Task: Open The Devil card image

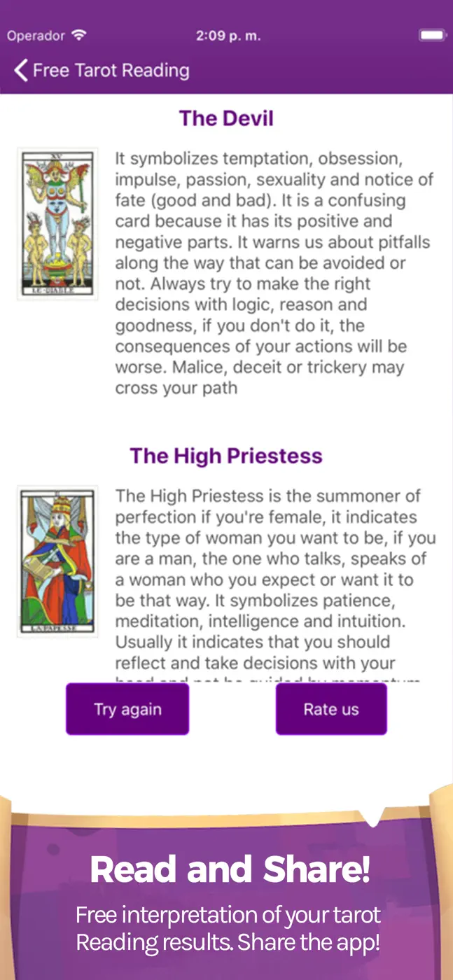Action: pyautogui.click(x=57, y=224)
